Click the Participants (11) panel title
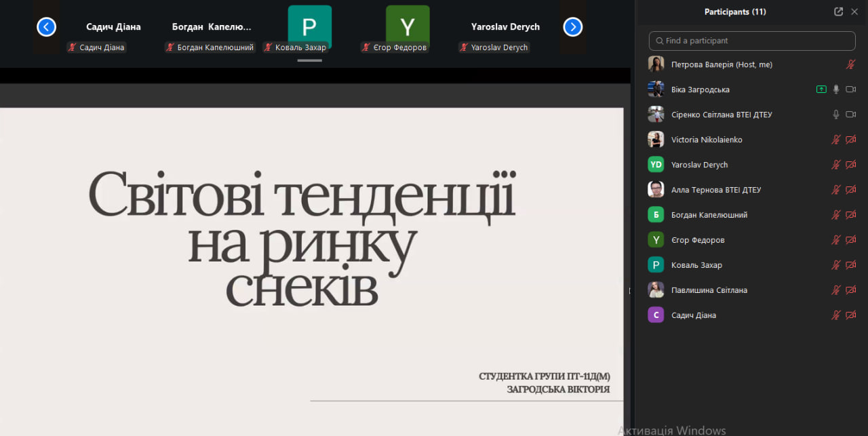The image size is (868, 436). coord(734,12)
